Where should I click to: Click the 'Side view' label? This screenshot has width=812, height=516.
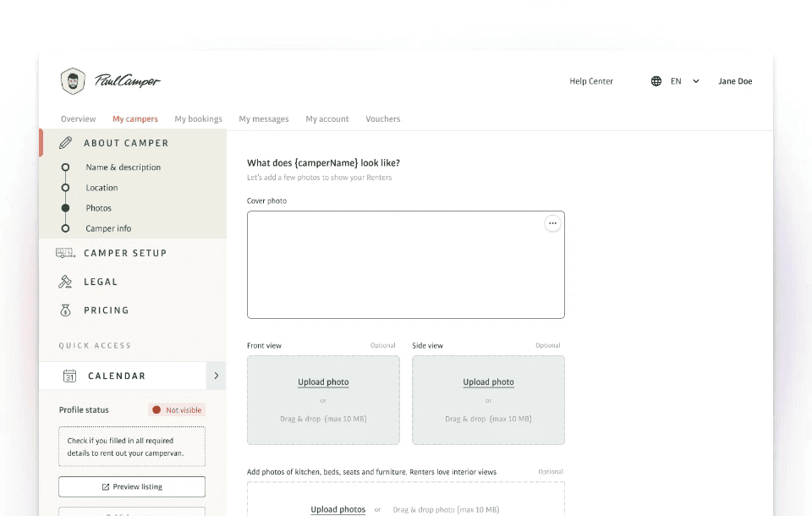[x=427, y=346]
